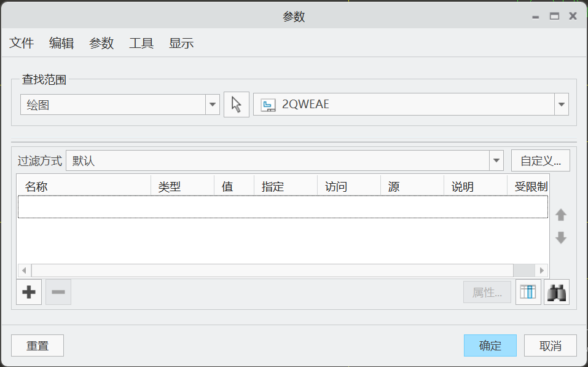Screen dimensions: 588x367
Task: Open the 文件 menu
Action: point(22,43)
